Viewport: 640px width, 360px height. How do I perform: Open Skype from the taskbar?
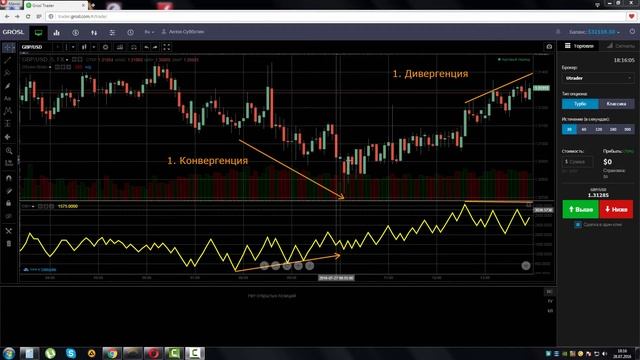tap(71, 353)
